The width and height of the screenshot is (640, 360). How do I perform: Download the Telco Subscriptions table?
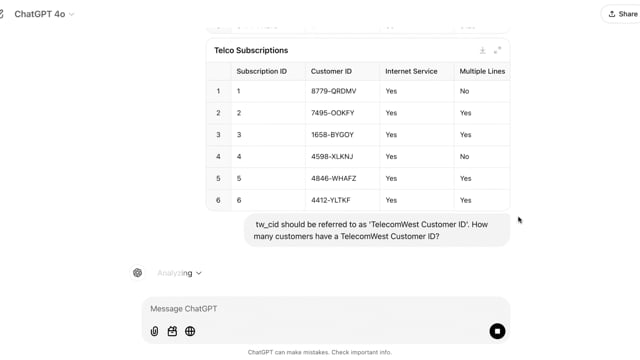click(482, 50)
